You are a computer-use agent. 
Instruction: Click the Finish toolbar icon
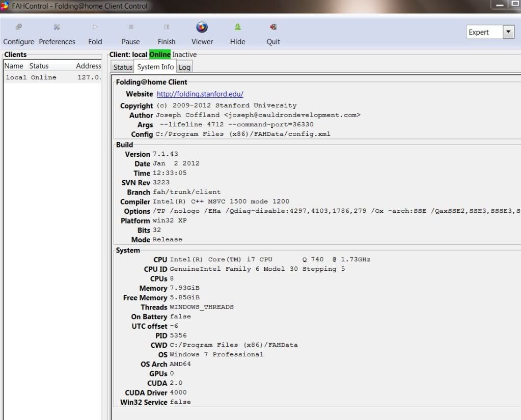coord(167,27)
